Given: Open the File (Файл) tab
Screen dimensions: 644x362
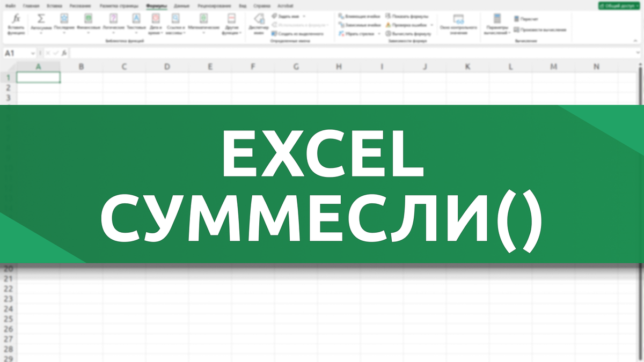Looking at the screenshot, I should [11, 5].
